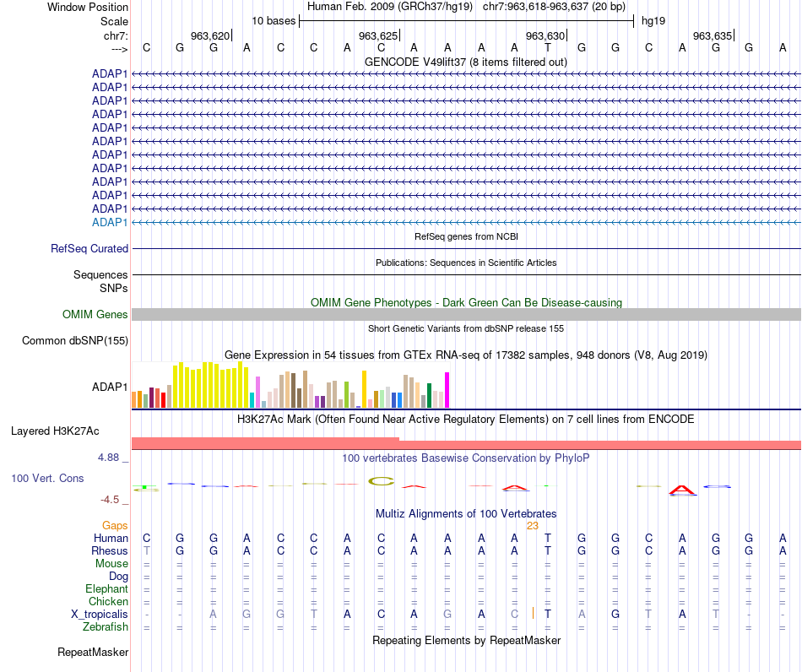Click the Layered H3K27Ac track label
This screenshot has width=802, height=672.
click(55, 431)
